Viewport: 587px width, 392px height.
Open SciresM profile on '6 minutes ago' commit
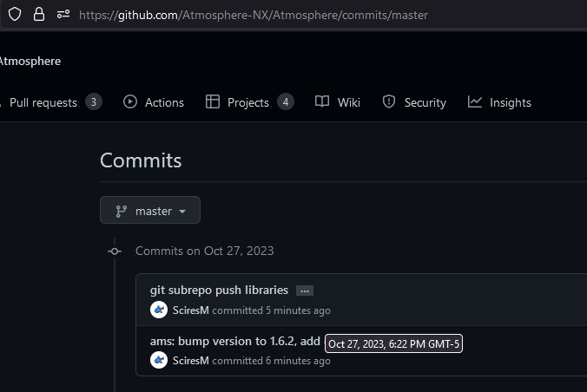pyautogui.click(x=191, y=361)
